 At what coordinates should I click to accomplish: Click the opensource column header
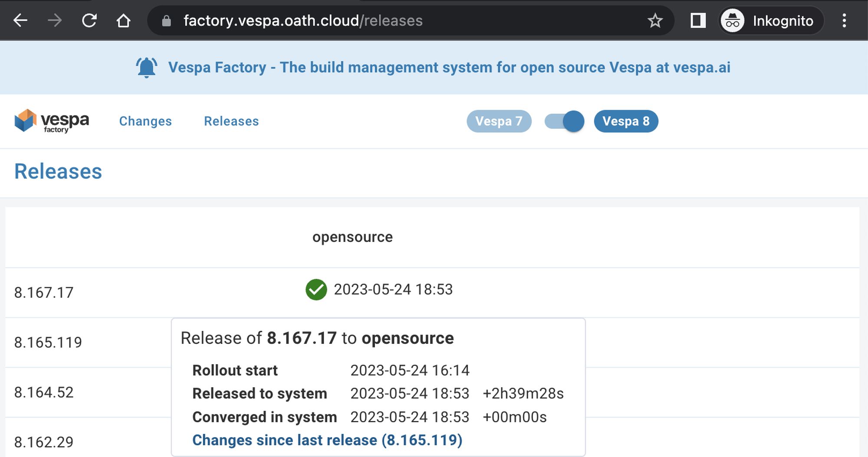[352, 237]
